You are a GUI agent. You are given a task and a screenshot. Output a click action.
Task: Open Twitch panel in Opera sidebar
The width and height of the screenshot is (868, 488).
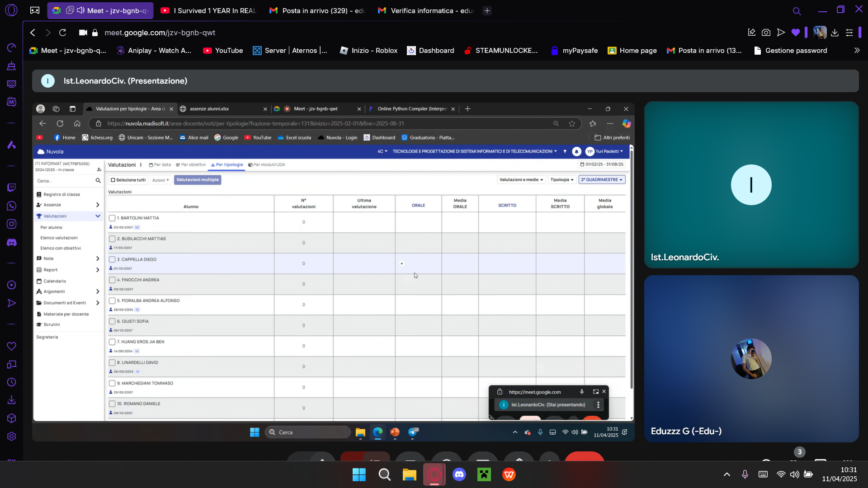click(12, 188)
